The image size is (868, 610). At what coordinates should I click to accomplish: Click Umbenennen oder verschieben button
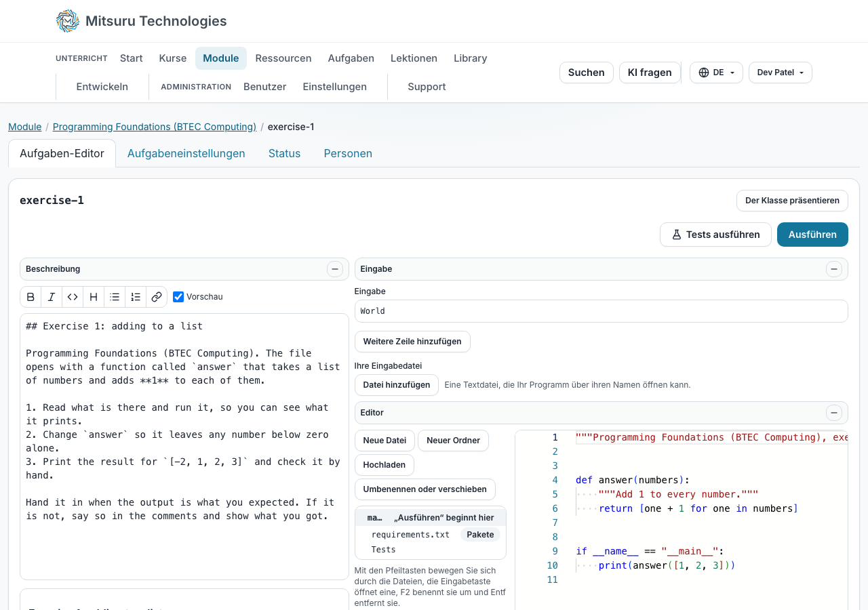point(425,489)
